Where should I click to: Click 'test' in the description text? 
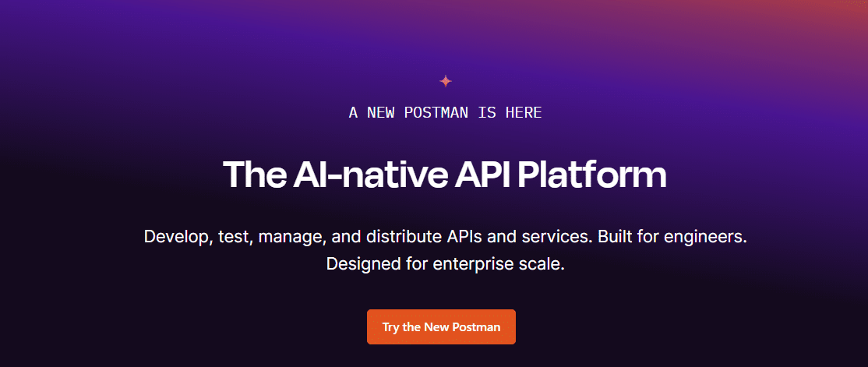tap(235, 236)
